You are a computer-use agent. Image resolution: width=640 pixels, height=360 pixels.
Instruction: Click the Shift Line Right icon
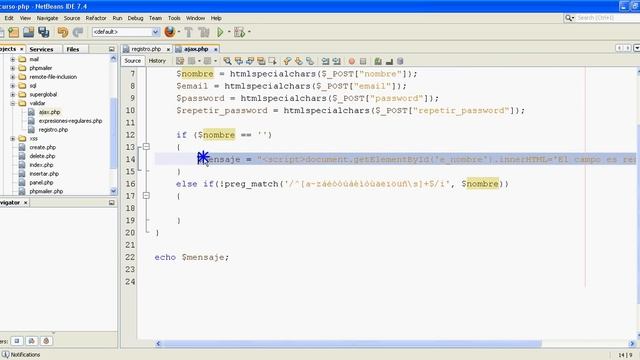click(x=336, y=61)
